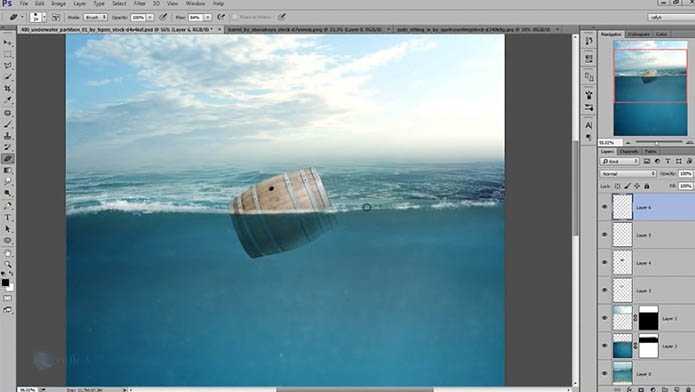Open the Filter menu
Screen dimensions: 695x392
[140, 4]
